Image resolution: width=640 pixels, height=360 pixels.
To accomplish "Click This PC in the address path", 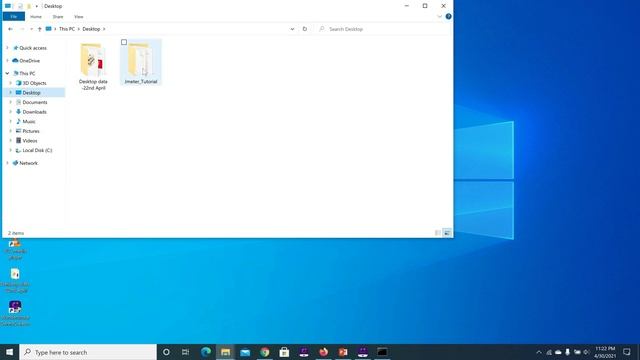I will click(x=67, y=29).
